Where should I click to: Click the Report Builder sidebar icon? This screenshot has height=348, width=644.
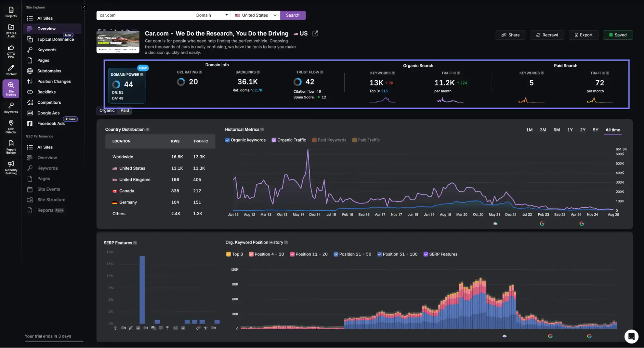(x=11, y=147)
